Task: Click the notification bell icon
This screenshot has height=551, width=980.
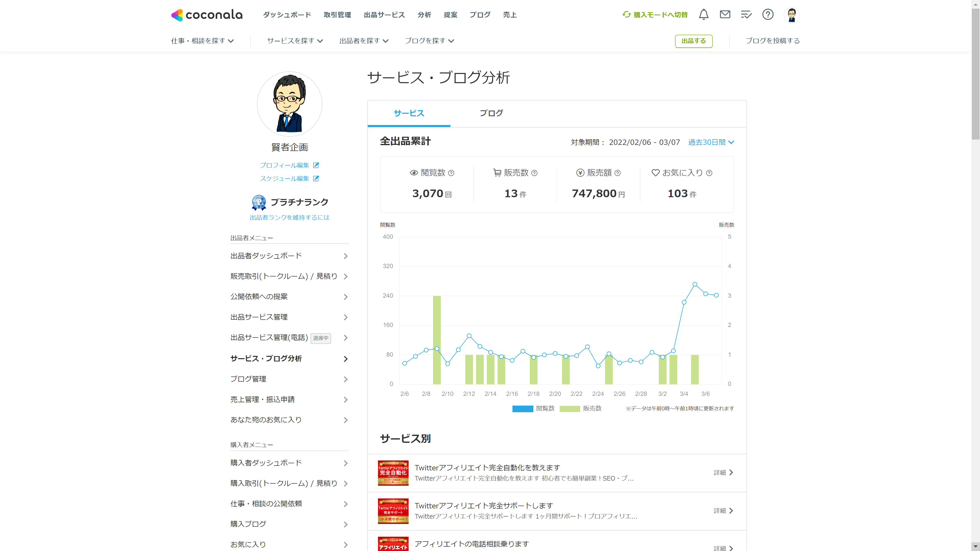Action: [x=703, y=15]
